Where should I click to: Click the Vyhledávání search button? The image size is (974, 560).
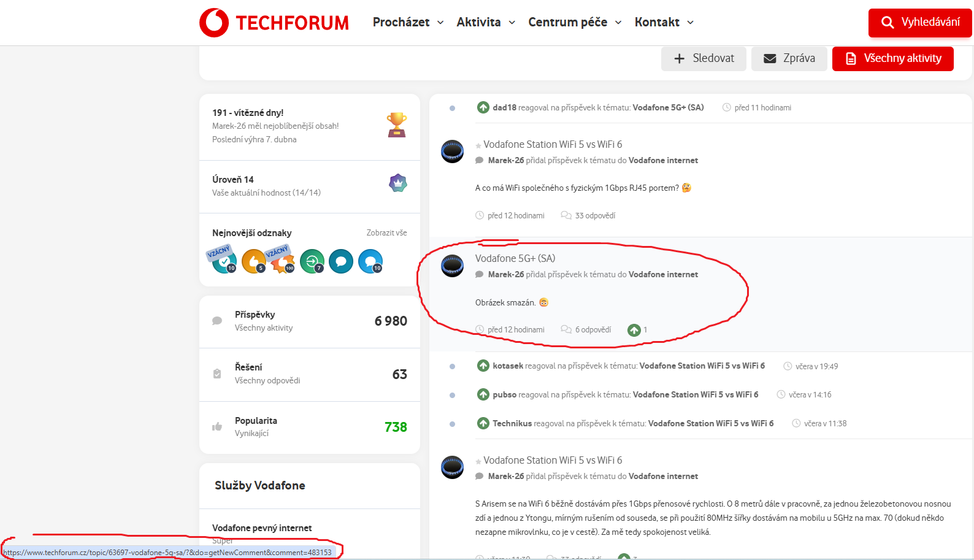click(x=920, y=23)
